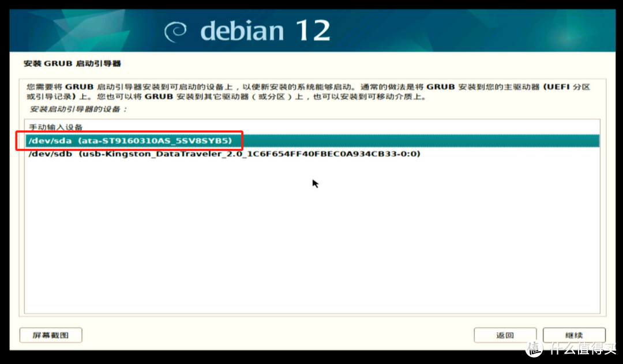Click the usb-Kingston_DataTraveler identifier text
Screen dimensions: 623x364
tap(250, 155)
